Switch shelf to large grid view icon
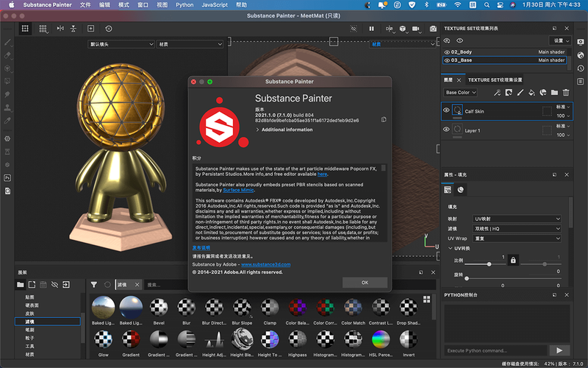Image resolution: width=588 pixels, height=368 pixels. [427, 299]
